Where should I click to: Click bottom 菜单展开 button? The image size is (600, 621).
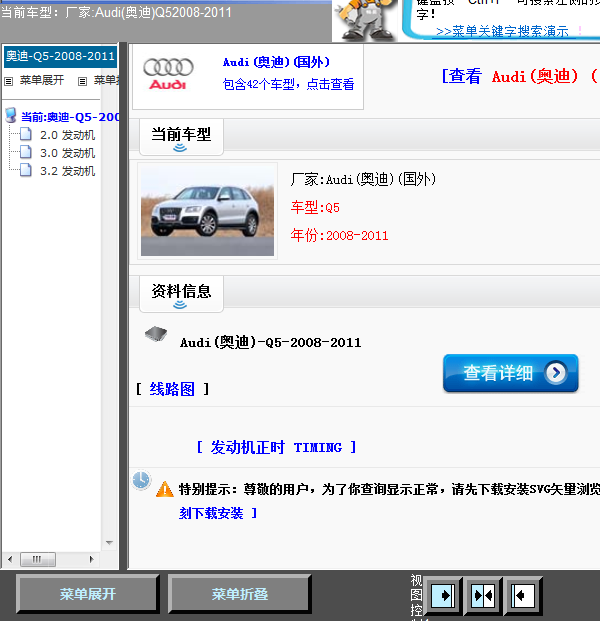click(88, 594)
